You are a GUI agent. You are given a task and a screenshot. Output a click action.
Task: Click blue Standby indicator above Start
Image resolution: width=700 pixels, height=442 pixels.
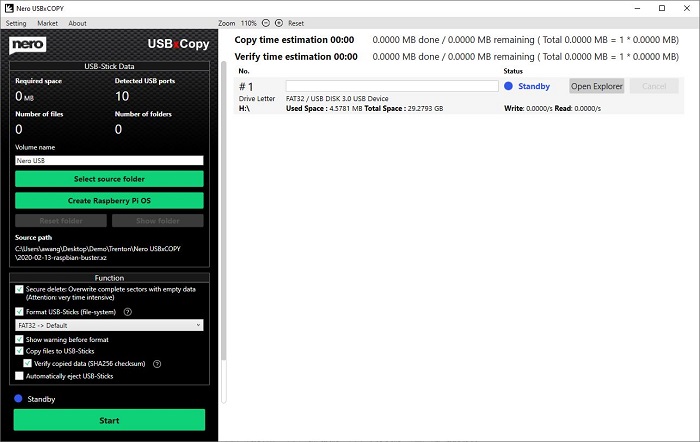18,398
